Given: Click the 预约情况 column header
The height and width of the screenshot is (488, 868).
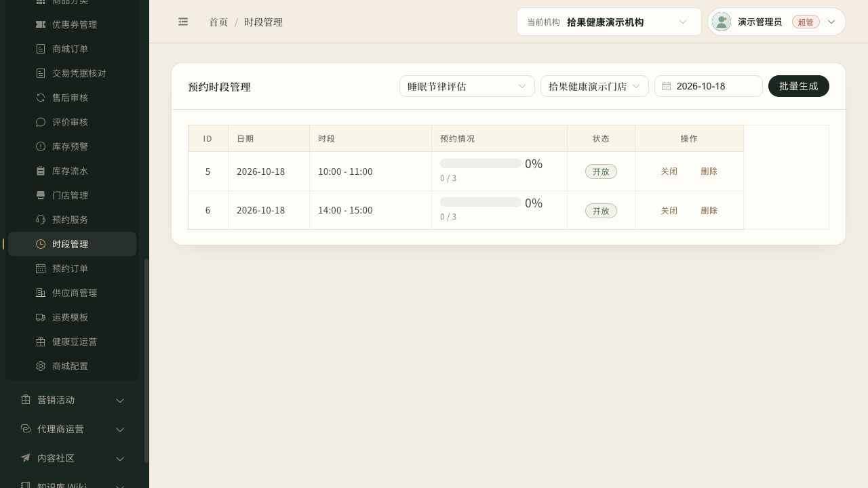Looking at the screenshot, I should click(499, 138).
